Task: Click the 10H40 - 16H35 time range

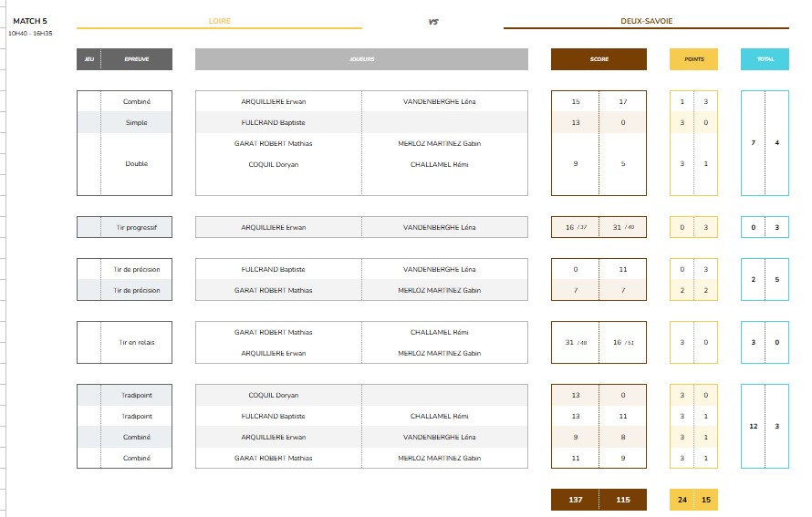Action: 30,33
